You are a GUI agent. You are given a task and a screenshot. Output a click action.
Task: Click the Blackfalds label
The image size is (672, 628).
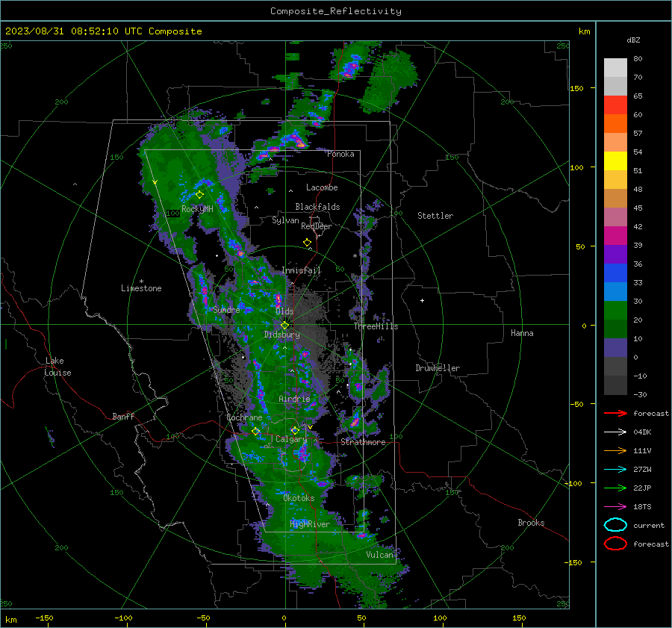[x=317, y=207]
